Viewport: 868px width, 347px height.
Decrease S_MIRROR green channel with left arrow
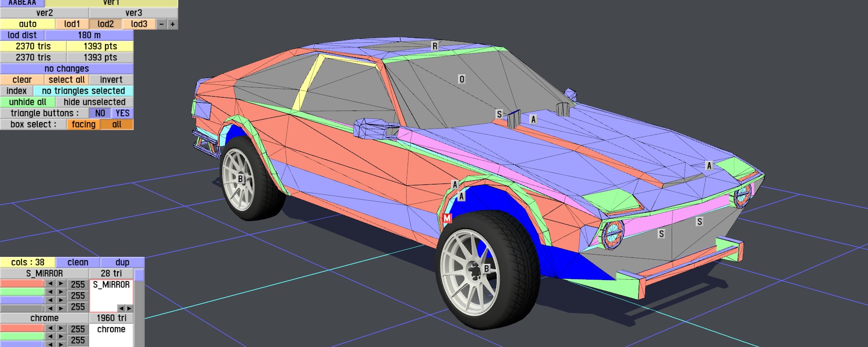coord(50,292)
